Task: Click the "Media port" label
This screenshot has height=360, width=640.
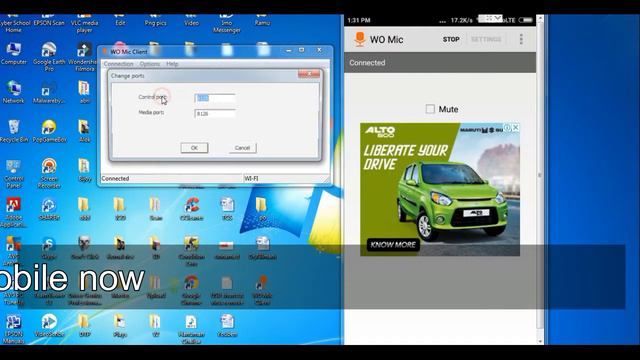Action: (151, 112)
